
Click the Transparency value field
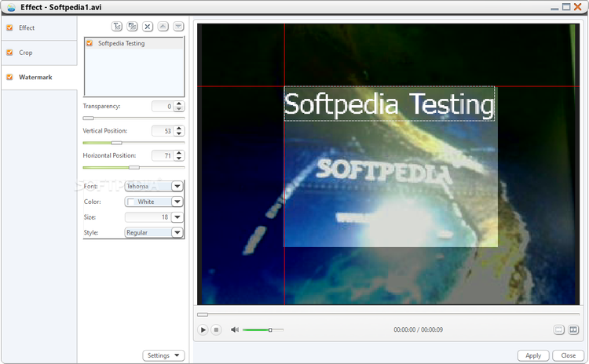(x=163, y=107)
